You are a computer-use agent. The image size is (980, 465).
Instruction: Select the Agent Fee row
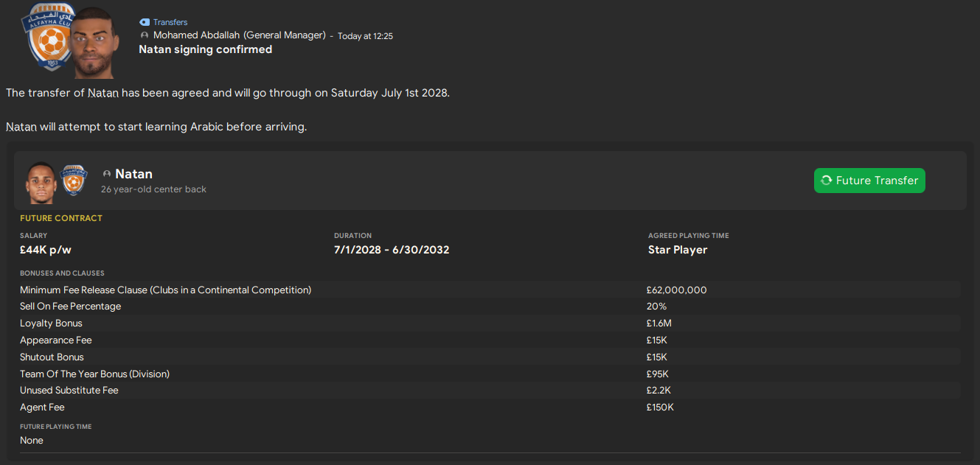[x=42, y=408]
